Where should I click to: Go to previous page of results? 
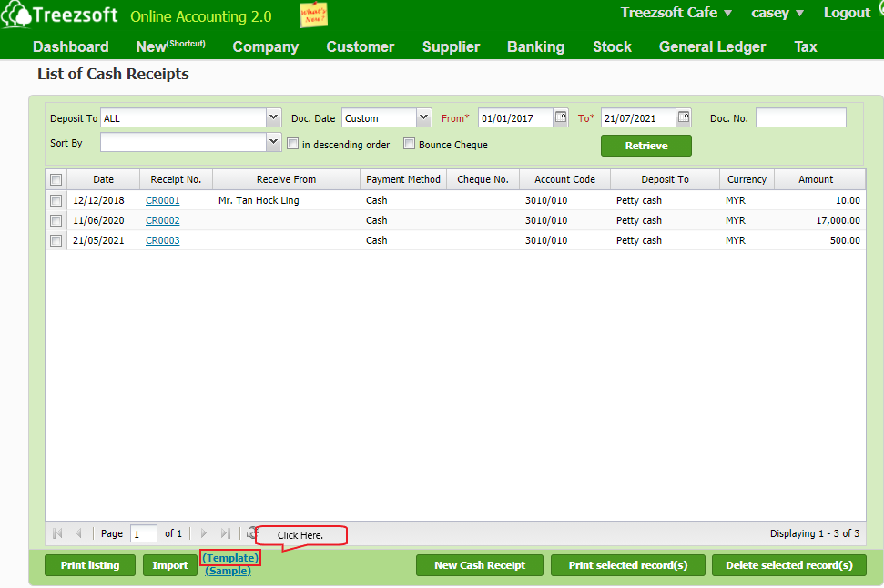click(x=78, y=533)
